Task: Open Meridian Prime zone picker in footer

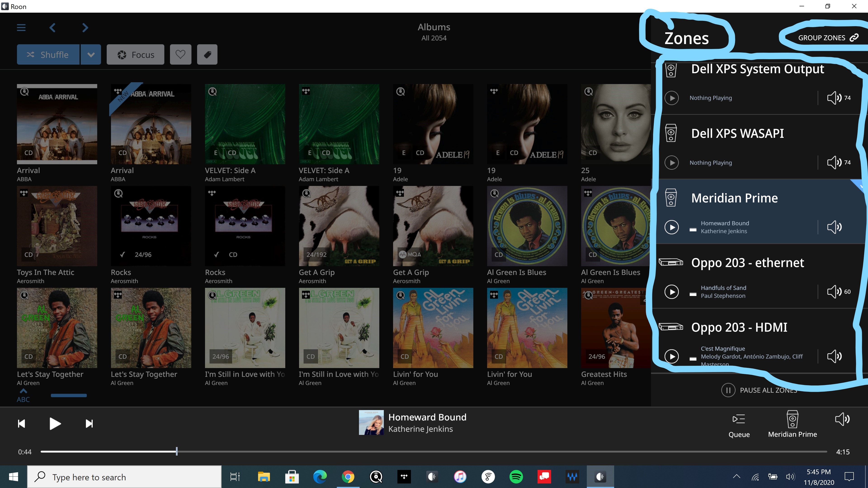Action: 792,425
